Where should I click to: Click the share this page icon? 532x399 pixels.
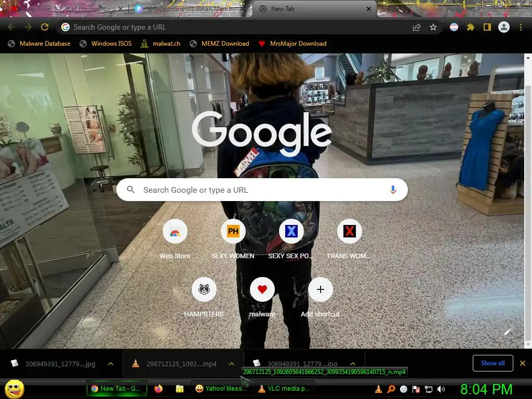coord(417,27)
